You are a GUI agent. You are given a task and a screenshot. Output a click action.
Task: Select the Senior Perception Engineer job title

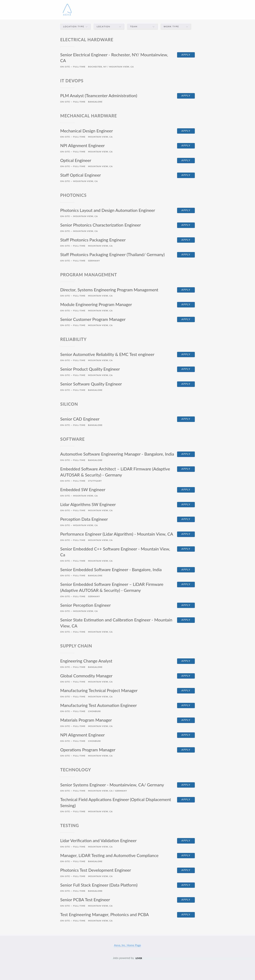pyautogui.click(x=85, y=605)
